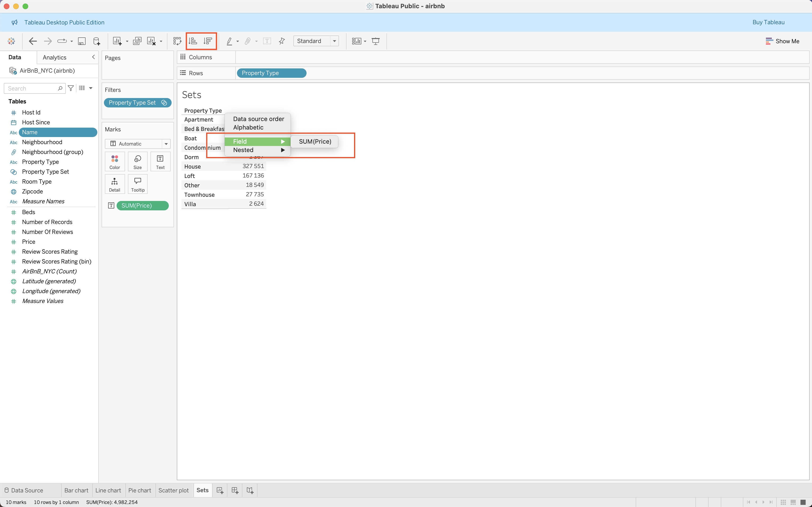Click the new data source icon
The width and height of the screenshot is (812, 507).
97,41
